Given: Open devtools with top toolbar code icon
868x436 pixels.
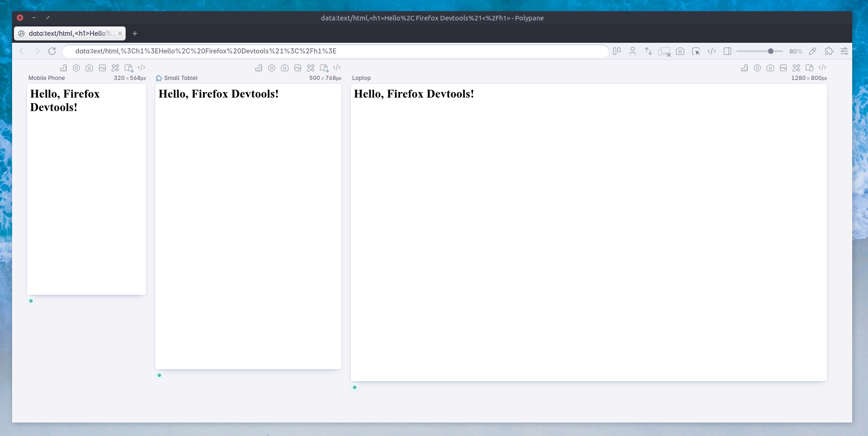Looking at the screenshot, I should 712,51.
